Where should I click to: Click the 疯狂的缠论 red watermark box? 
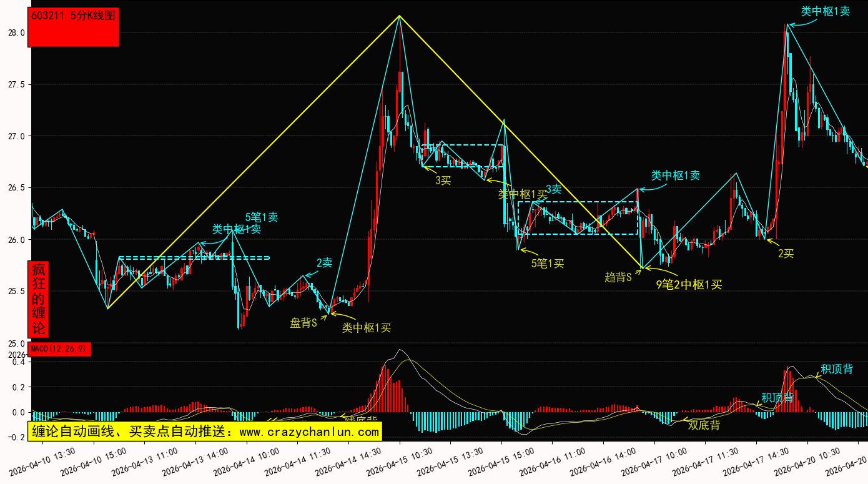(39, 299)
